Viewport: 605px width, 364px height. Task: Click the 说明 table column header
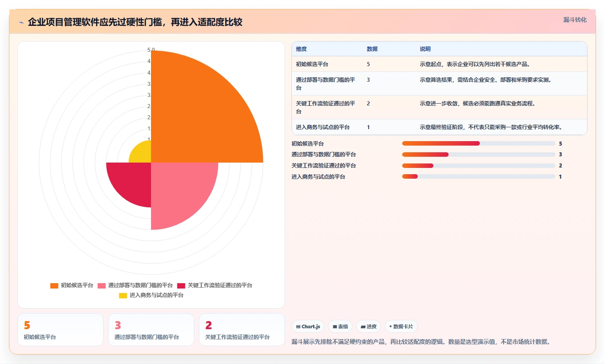(x=425, y=49)
